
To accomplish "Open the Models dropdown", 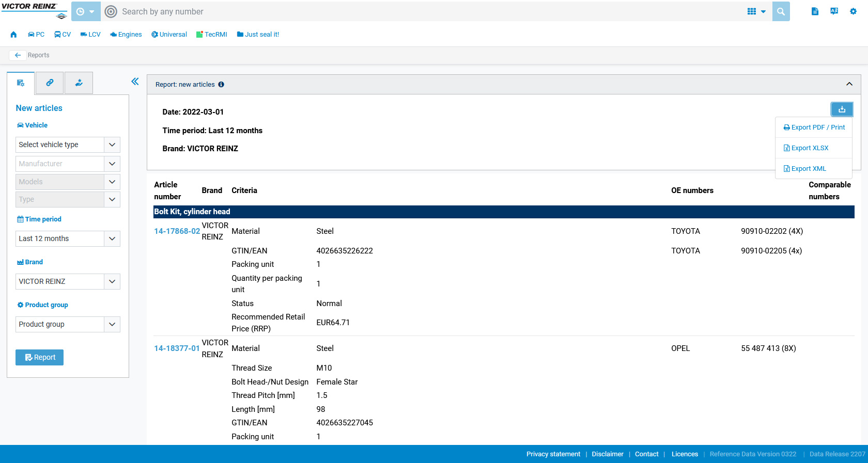I will point(68,182).
